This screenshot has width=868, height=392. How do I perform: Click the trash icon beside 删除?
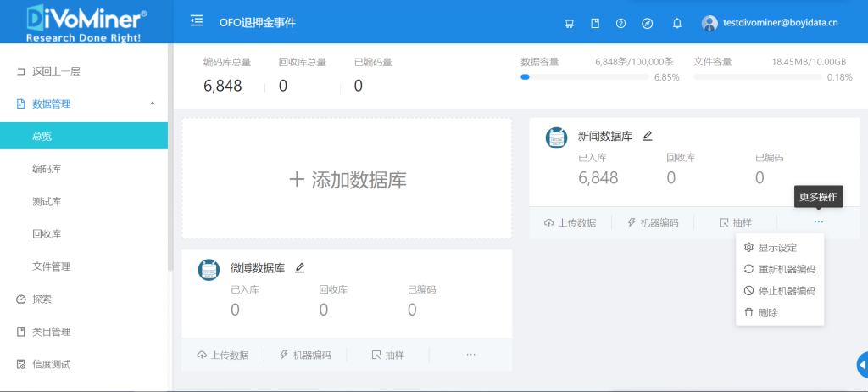click(749, 313)
